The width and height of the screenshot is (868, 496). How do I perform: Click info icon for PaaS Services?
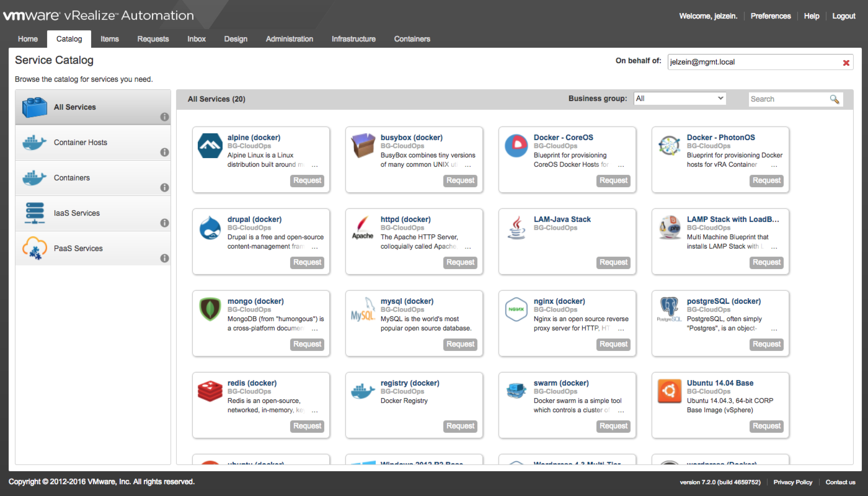[164, 258]
